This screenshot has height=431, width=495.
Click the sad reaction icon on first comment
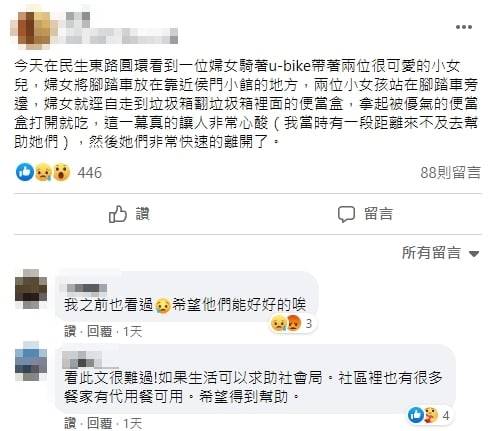point(278,323)
